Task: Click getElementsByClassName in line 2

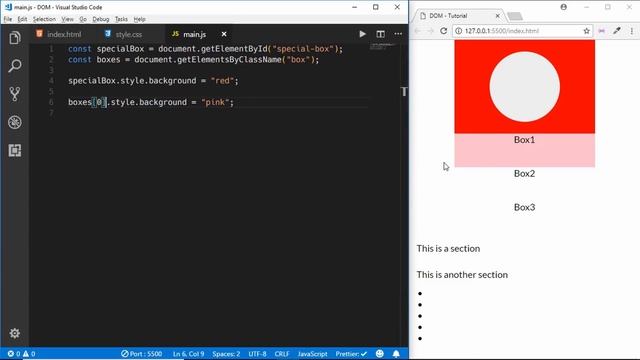Action: 229,60
